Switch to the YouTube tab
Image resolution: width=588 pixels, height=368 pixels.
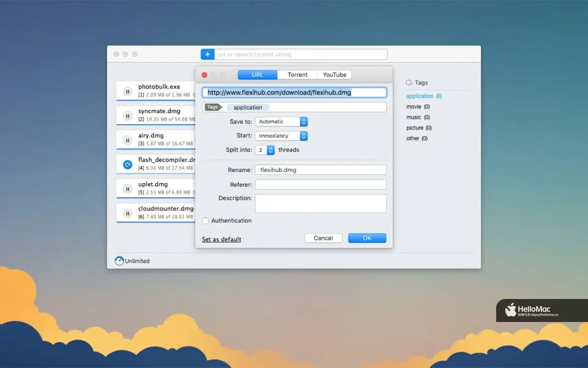coord(334,75)
